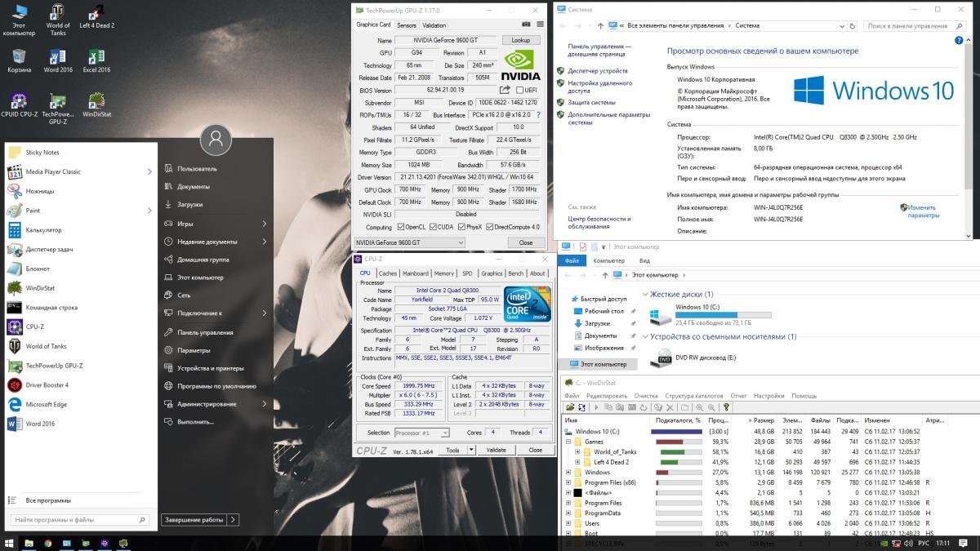Click the Start menu search field
The height and width of the screenshot is (551, 980).
coord(79,519)
